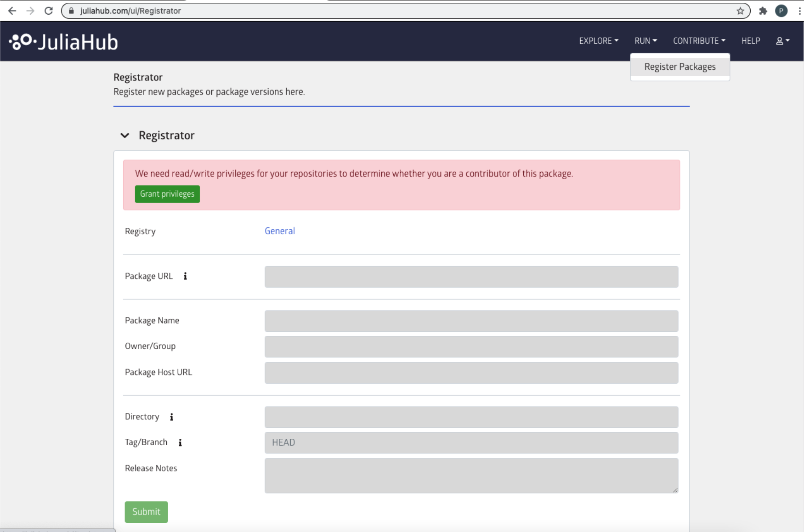The height and width of the screenshot is (532, 804).
Task: Open the RUN menu
Action: [645, 41]
